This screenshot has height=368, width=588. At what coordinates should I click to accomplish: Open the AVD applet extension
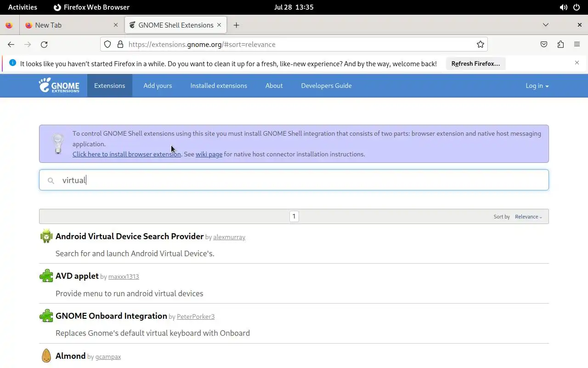pyautogui.click(x=77, y=276)
